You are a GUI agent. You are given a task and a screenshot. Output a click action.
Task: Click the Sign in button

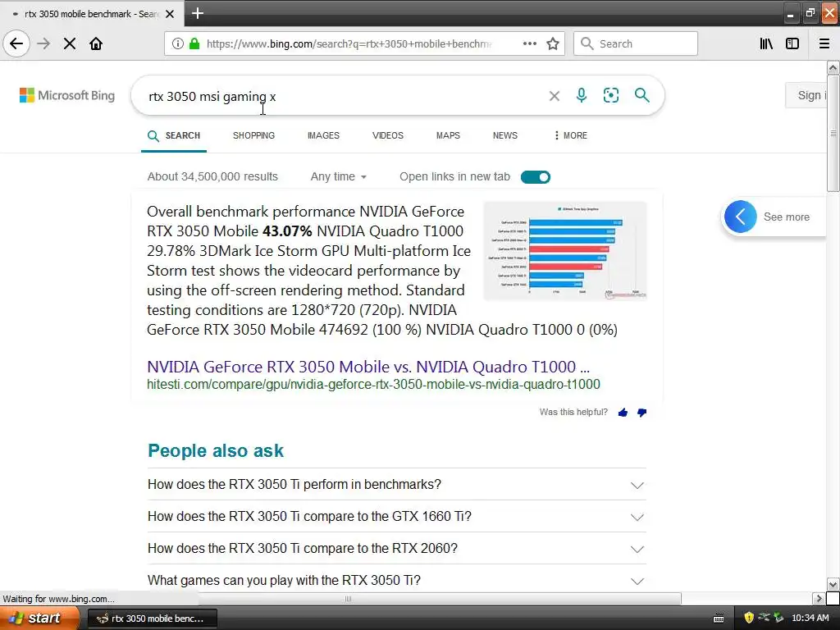click(806, 95)
